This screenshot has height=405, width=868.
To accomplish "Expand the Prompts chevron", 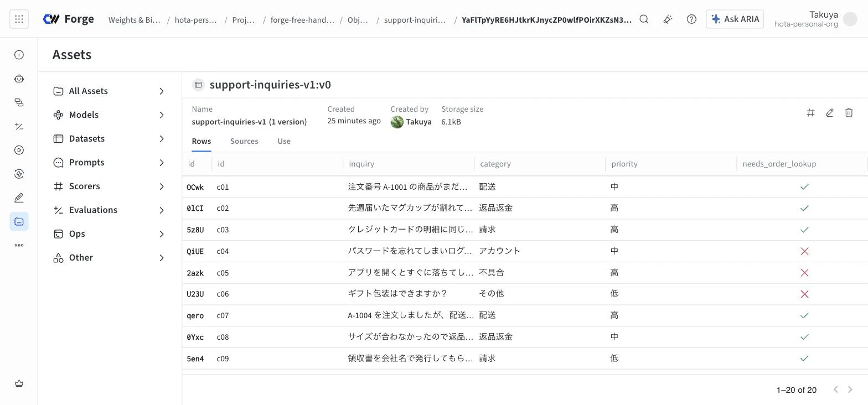I will click(x=162, y=163).
